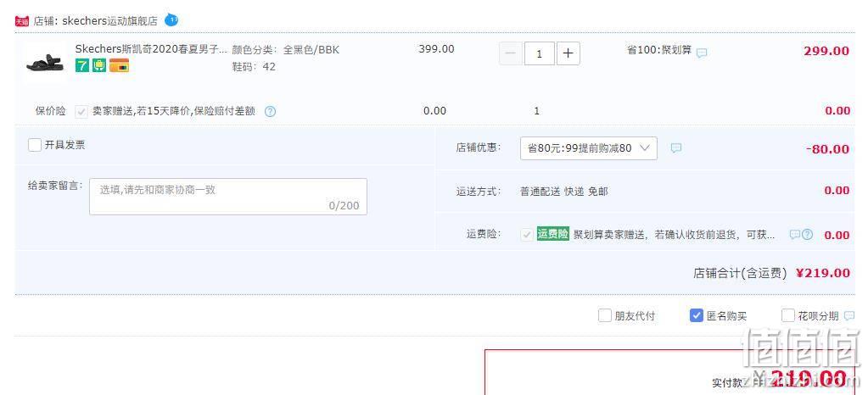Uncheck the 匿名购买 anonymous purchase checkbox

697,316
